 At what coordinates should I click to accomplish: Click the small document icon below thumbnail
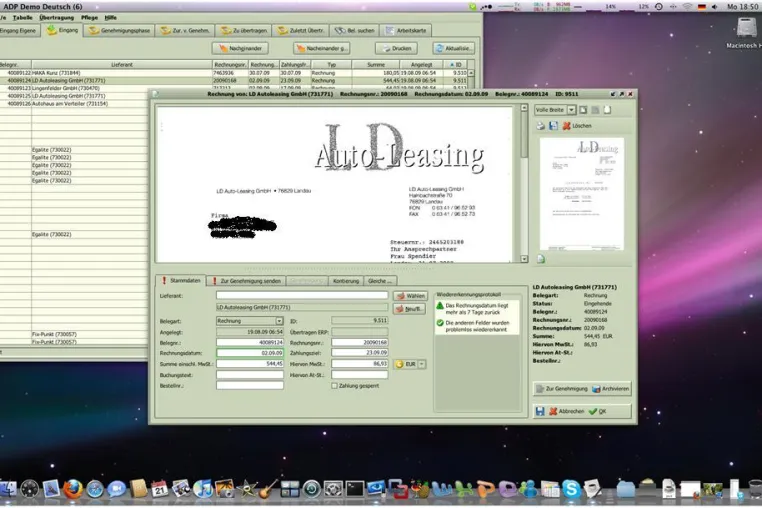[540, 259]
